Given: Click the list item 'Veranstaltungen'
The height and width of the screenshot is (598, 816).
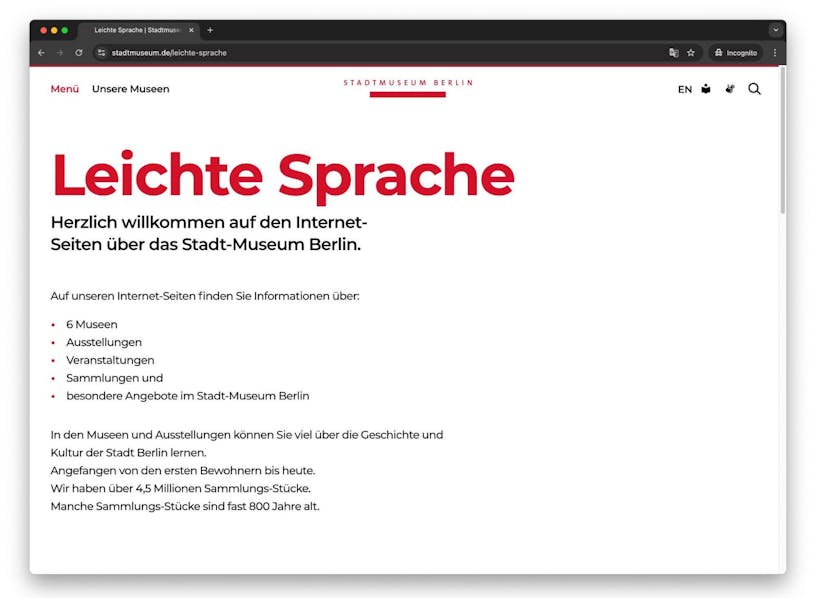Looking at the screenshot, I should pos(110,360).
